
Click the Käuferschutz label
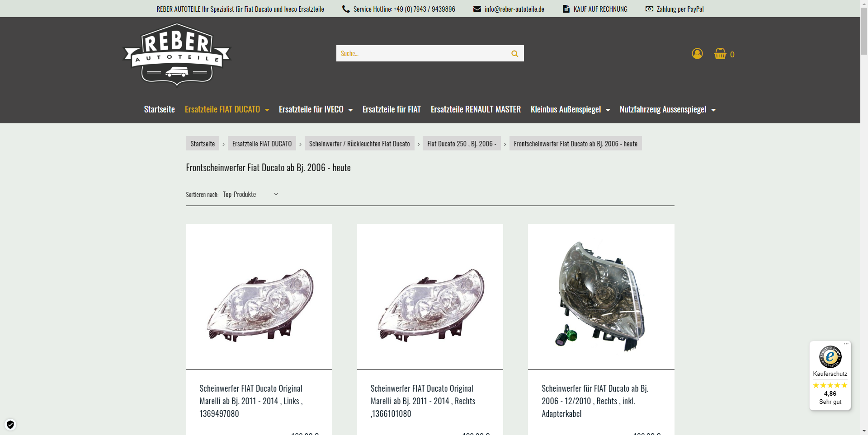pos(830,374)
